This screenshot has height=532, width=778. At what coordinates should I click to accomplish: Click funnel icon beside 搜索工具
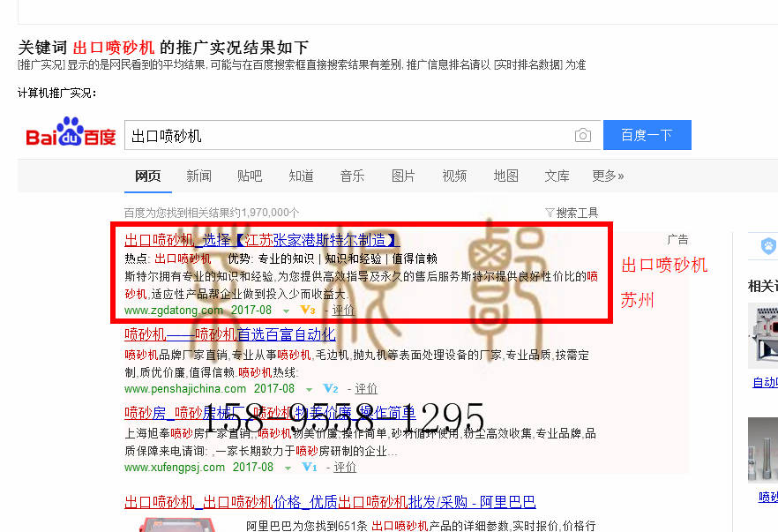coord(550,213)
